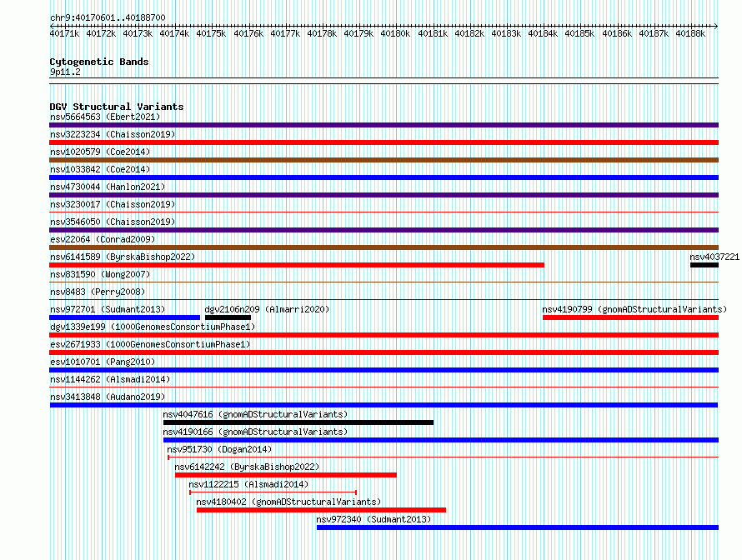The width and height of the screenshot is (742, 560).
Task: Click the 40178k ruler tick label
Action: click(322, 33)
